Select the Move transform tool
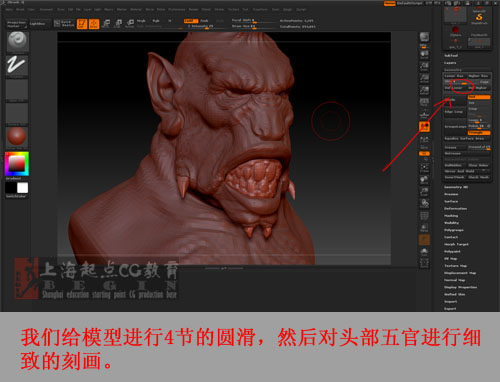 (x=106, y=24)
